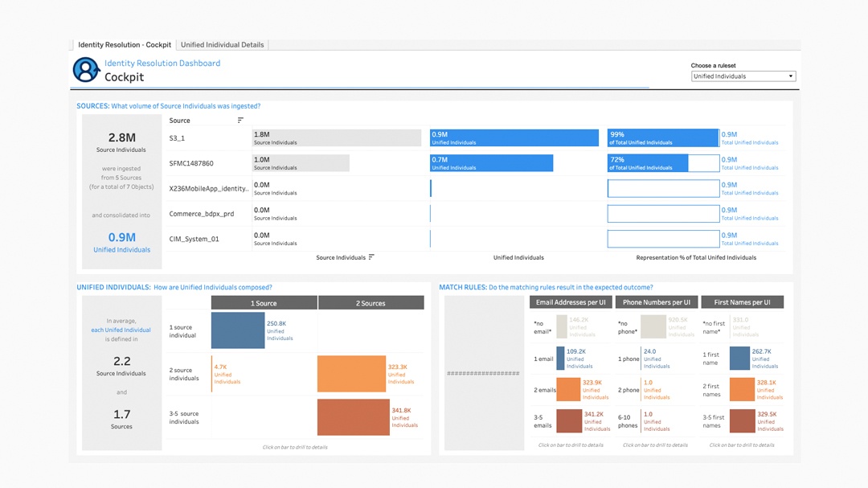Click the SFMC1487860 0.7M unified individuals bar
Image resolution: width=868 pixels, height=488 pixels.
[491, 163]
